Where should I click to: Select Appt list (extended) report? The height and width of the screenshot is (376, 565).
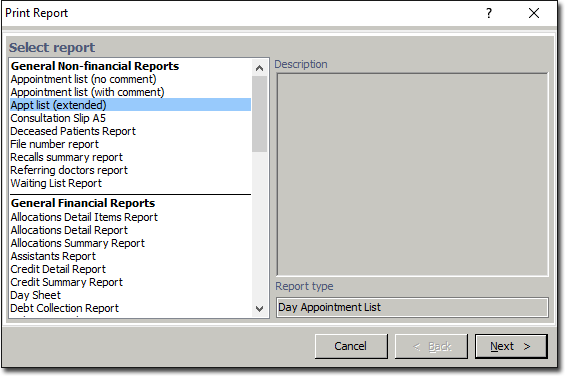(130, 105)
